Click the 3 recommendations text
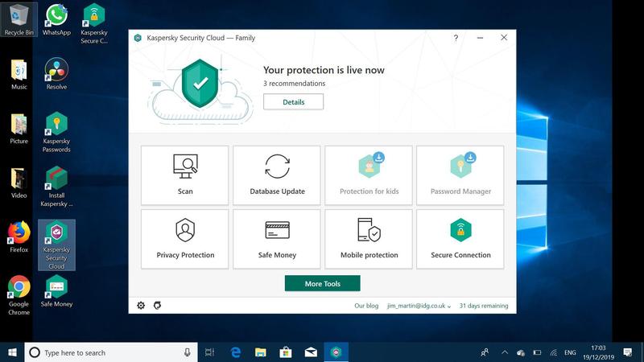Screen dimensions: 644x362 tap(294, 84)
